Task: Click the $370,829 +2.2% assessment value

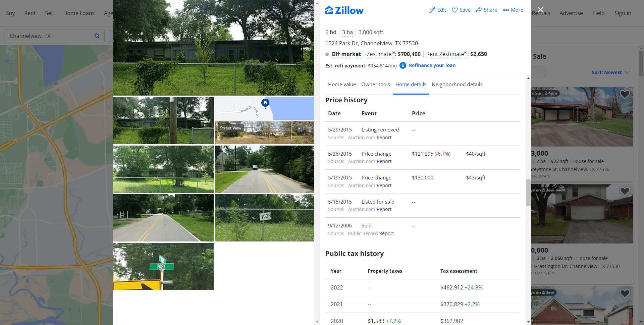Action: 460,305
